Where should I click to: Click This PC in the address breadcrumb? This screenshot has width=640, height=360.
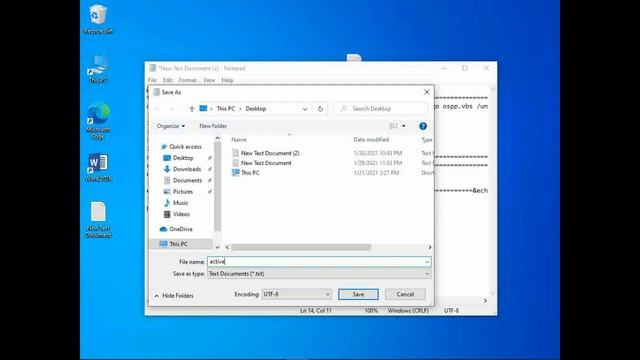pos(226,109)
